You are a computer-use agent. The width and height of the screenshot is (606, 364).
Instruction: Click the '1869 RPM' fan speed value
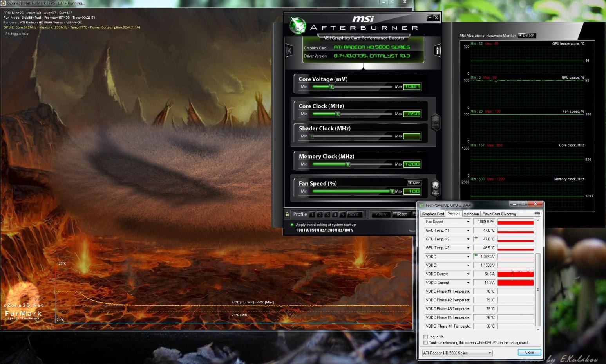(486, 222)
